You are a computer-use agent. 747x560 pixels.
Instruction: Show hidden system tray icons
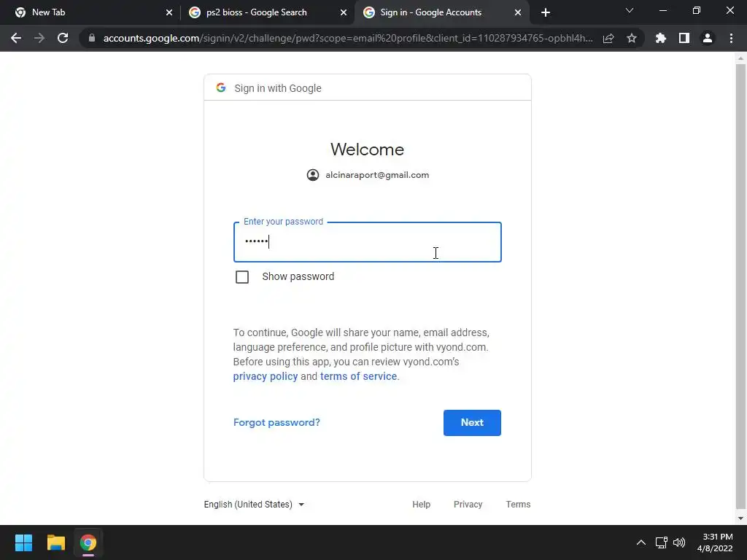tap(641, 542)
